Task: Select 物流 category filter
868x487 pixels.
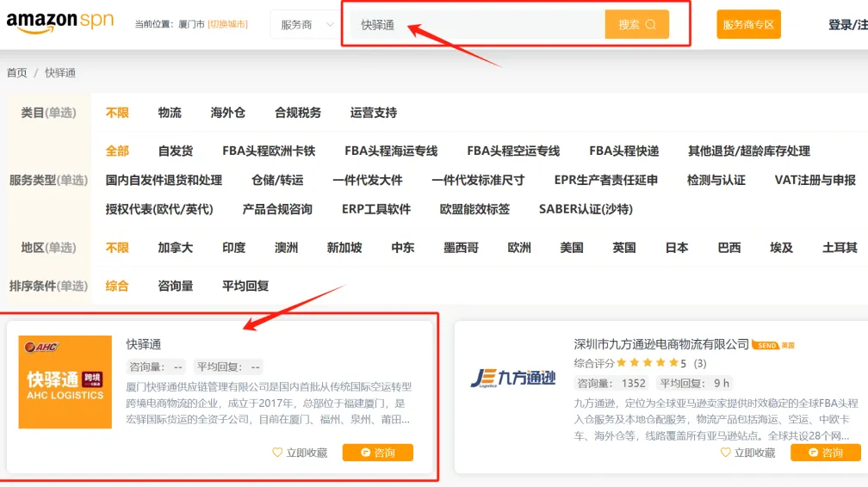Action: 170,113
